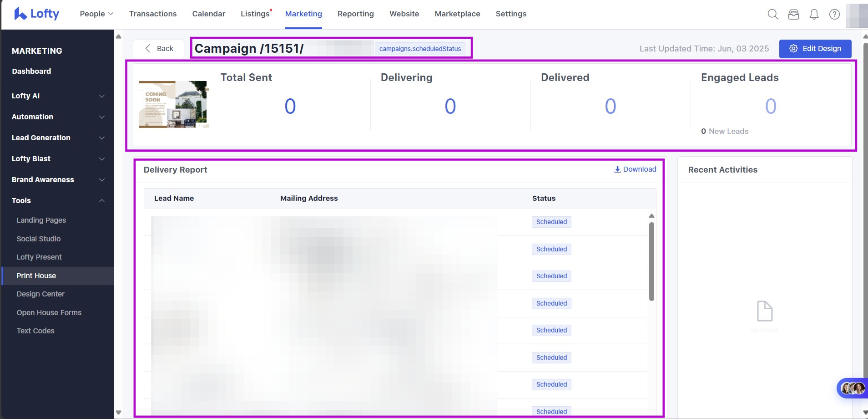The image size is (868, 419).
Task: Expand the Lofty AI sidebar section
Action: click(58, 96)
